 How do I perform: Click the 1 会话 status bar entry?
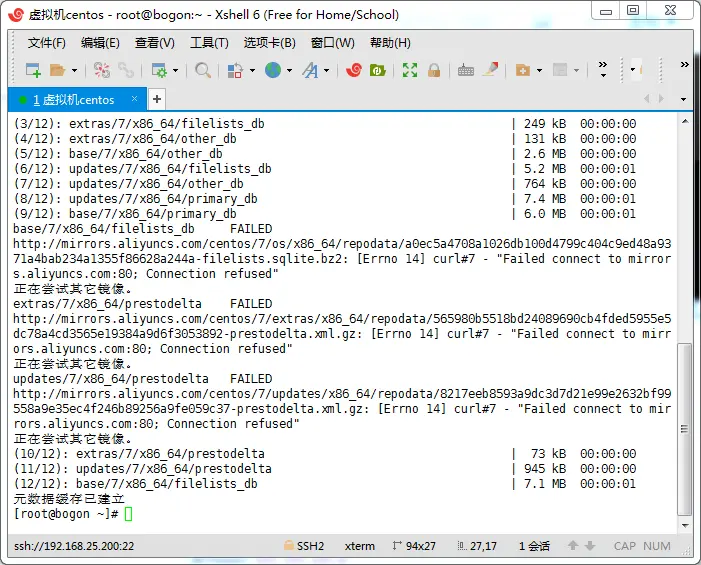(x=534, y=546)
